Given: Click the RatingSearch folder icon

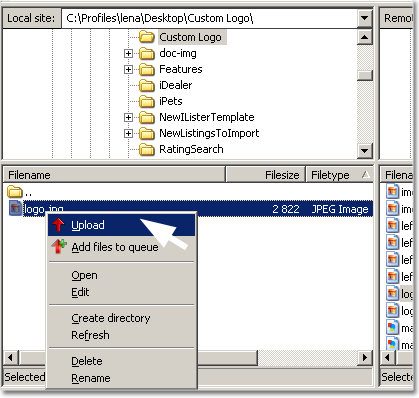Looking at the screenshot, I should click(146, 149).
